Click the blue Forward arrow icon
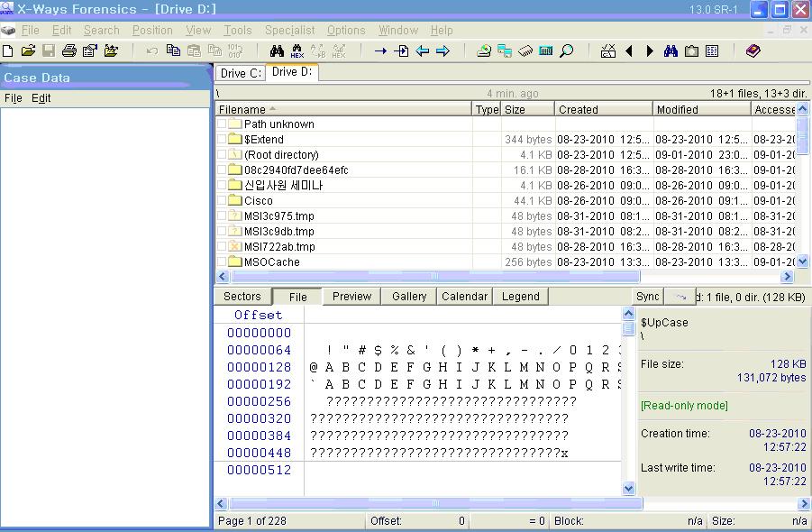 (442, 50)
